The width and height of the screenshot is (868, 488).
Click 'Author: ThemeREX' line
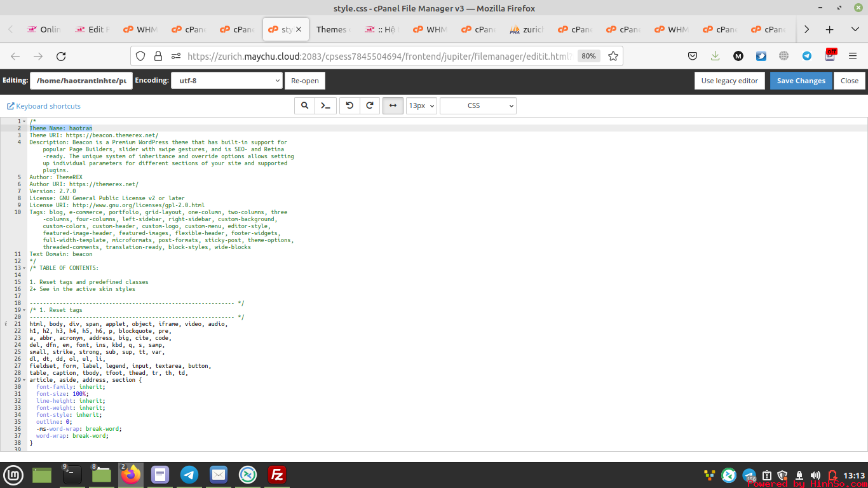click(x=56, y=177)
